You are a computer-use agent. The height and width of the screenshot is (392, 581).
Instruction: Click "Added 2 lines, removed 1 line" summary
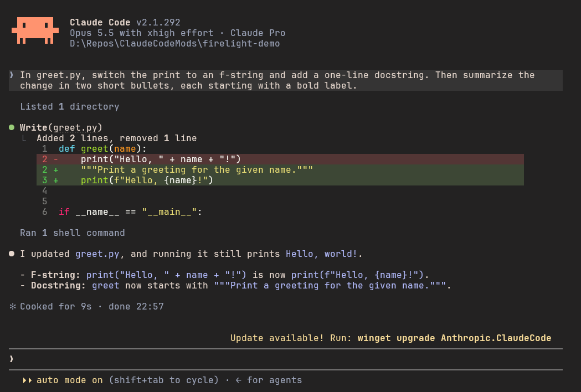tap(117, 138)
